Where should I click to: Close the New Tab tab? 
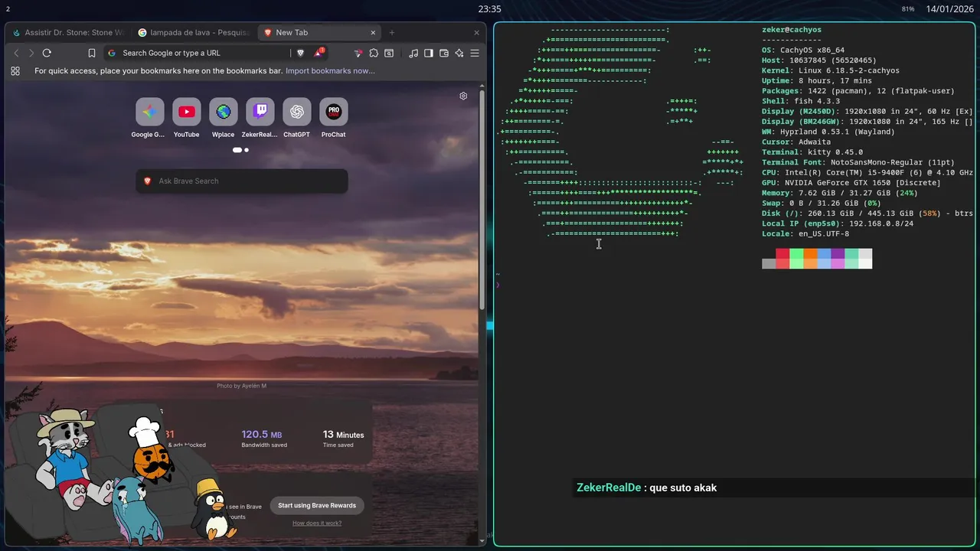373,33
